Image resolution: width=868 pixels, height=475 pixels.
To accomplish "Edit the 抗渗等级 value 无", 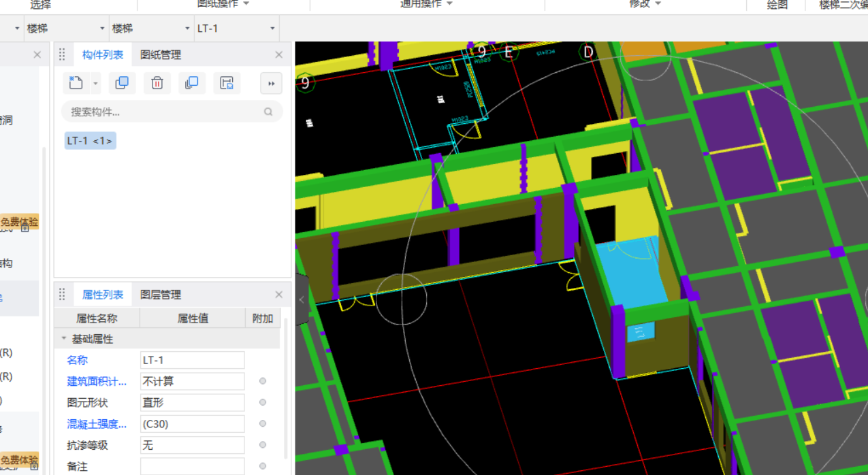I will coord(192,445).
